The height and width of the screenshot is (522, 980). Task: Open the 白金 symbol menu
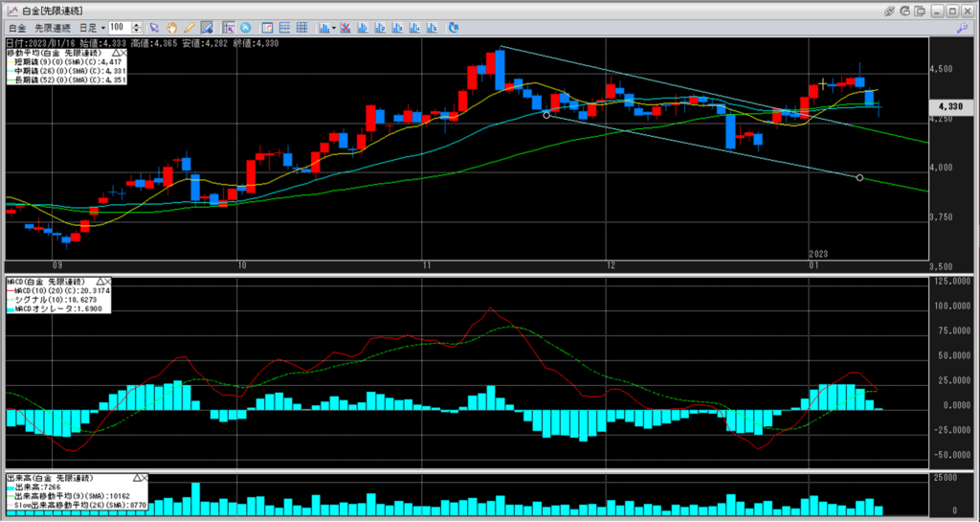(x=18, y=28)
